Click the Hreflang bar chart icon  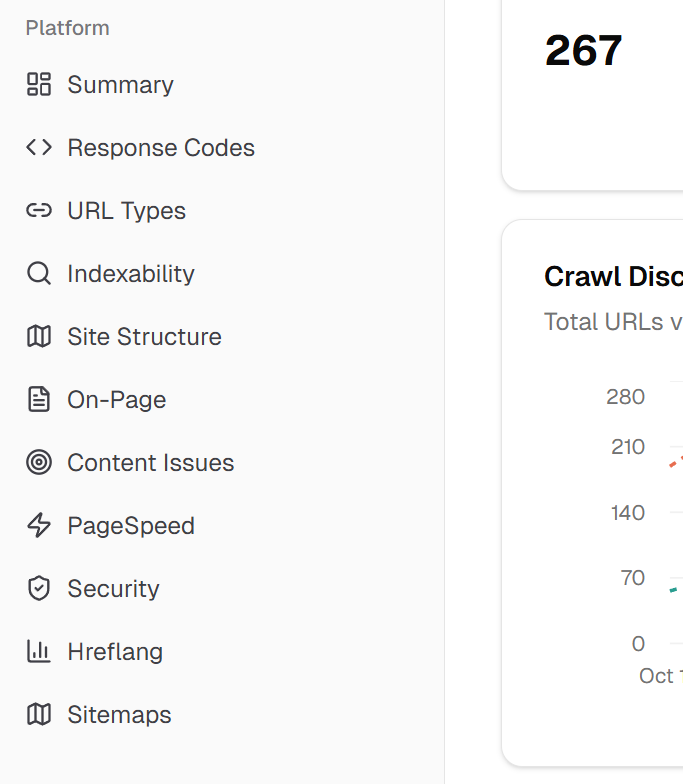pyautogui.click(x=39, y=652)
